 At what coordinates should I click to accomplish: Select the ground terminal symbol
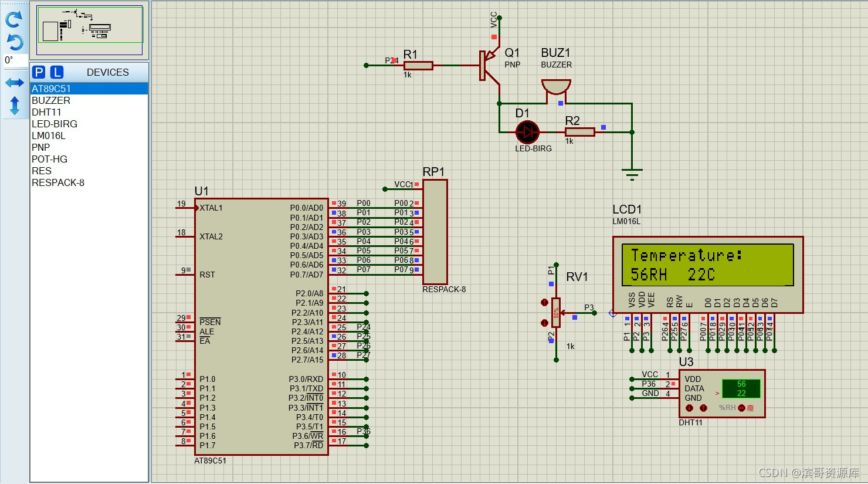[632, 174]
